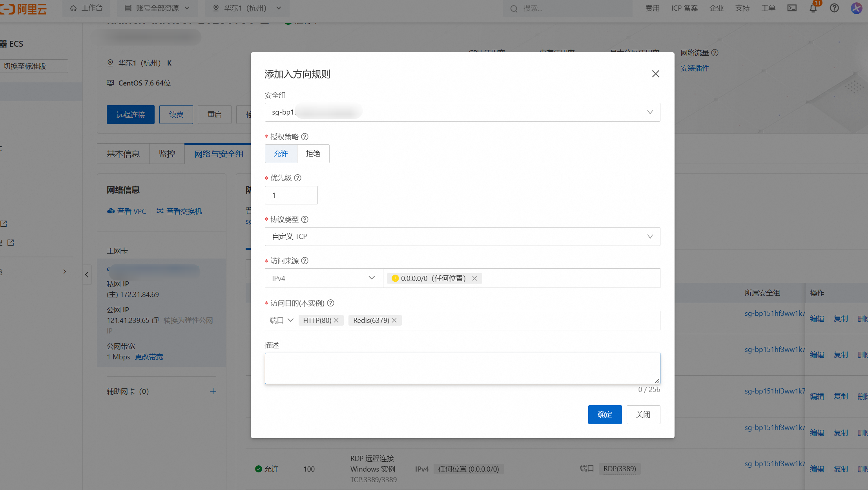
Task: Open the IPv4 source type dropdown
Action: click(x=324, y=278)
